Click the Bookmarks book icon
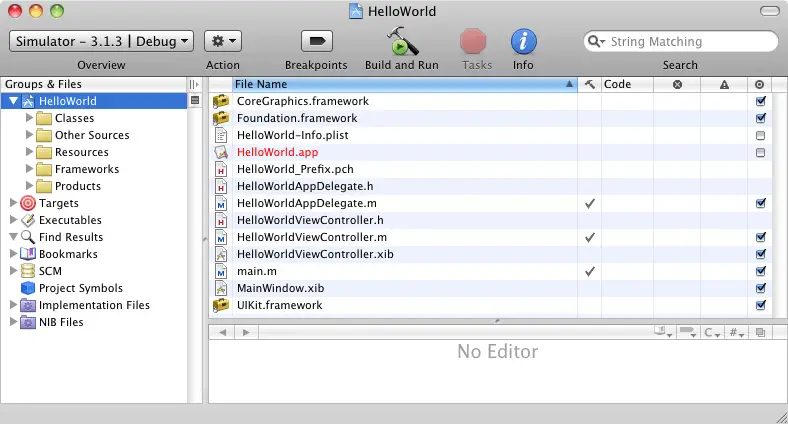Screen dimensions: 788x424 (28, 254)
